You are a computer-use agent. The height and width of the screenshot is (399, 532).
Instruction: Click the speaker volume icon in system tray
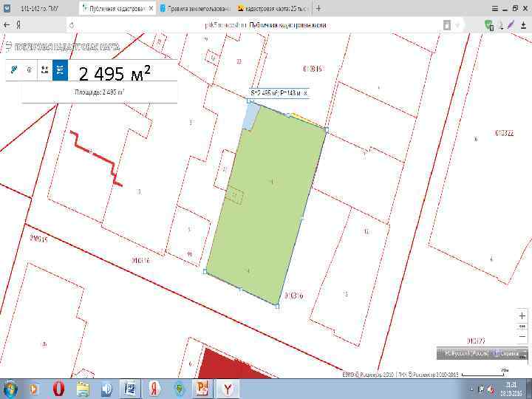(491, 389)
